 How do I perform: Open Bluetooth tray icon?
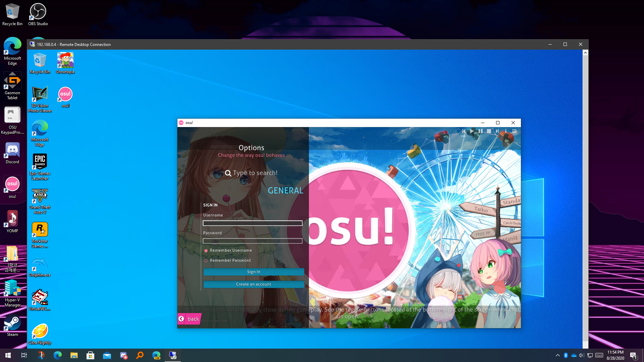click(566, 355)
